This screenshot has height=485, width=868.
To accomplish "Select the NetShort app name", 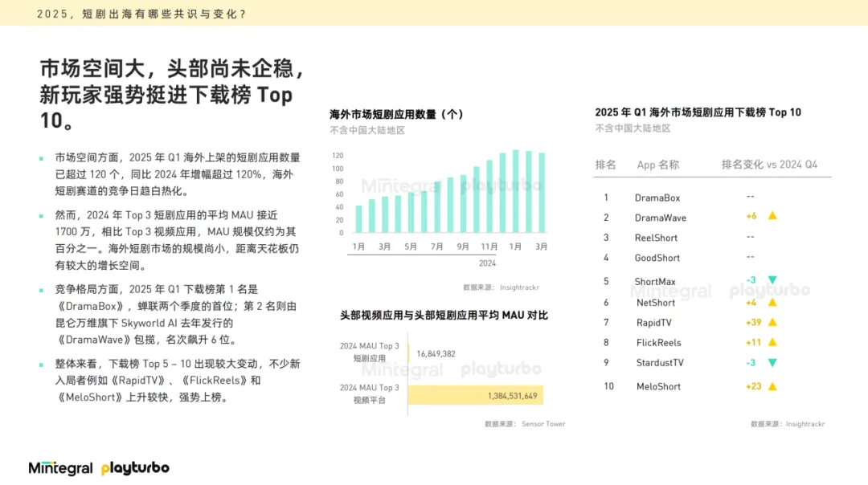I will (656, 303).
